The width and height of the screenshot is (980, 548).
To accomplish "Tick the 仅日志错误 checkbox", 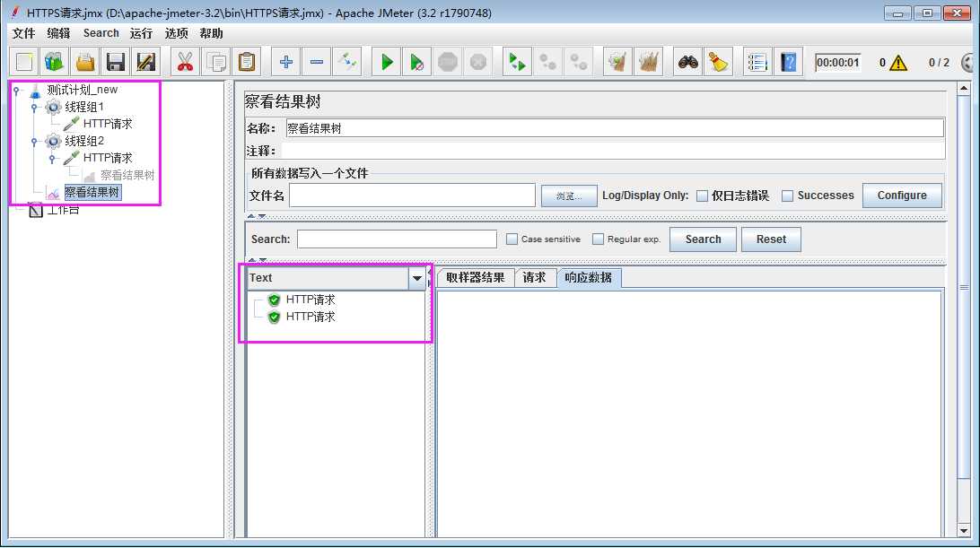I will pyautogui.click(x=703, y=196).
